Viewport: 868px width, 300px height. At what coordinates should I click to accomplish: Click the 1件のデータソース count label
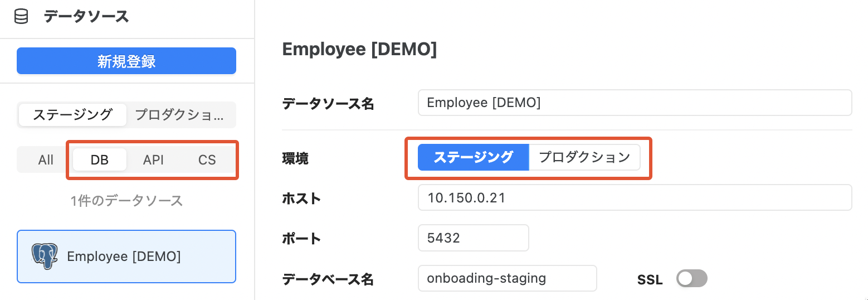tap(126, 201)
